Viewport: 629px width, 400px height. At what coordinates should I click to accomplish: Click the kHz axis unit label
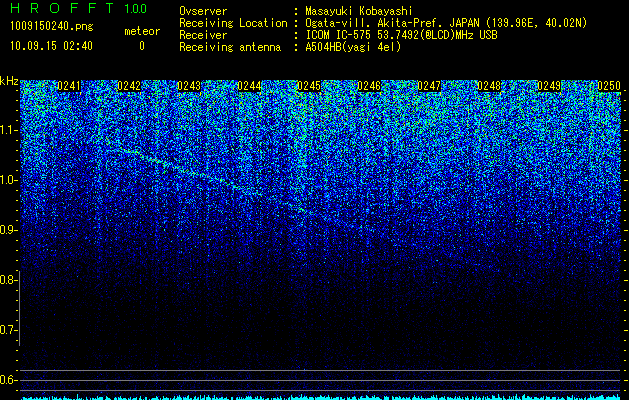[9, 81]
